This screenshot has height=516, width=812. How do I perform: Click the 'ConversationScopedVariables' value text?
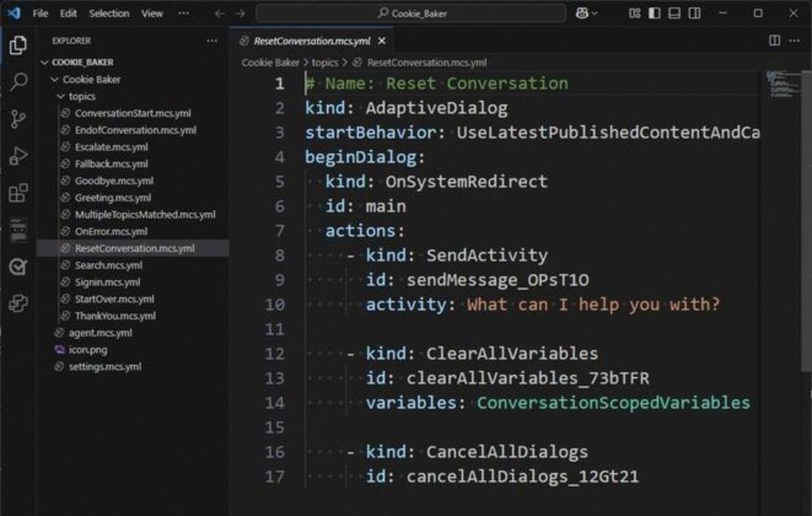[x=613, y=402]
